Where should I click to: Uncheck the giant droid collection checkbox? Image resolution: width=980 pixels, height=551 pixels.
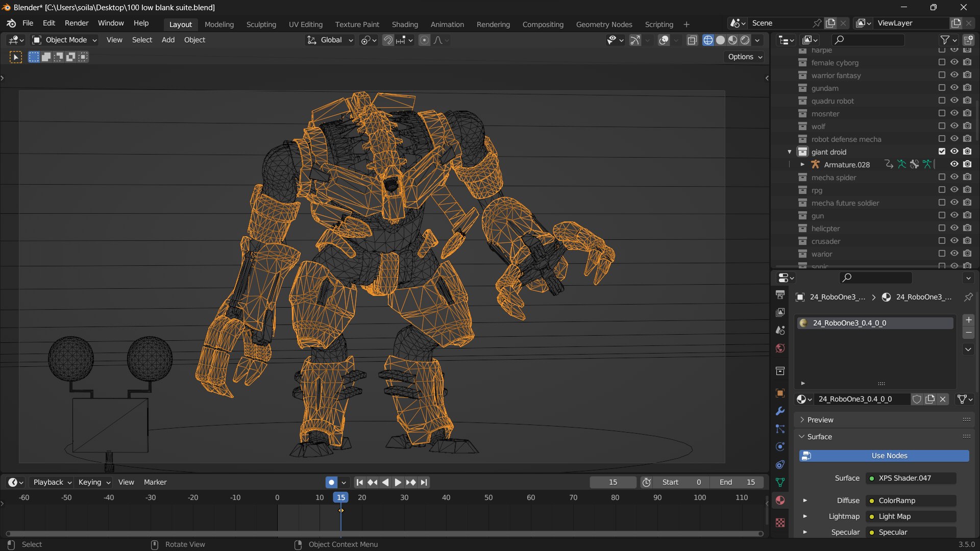(942, 152)
